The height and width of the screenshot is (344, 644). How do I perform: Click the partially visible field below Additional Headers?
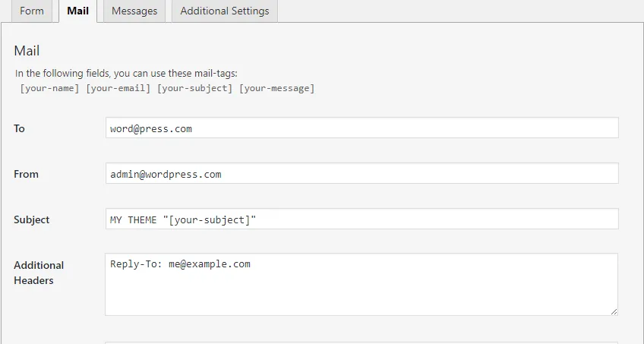click(x=361, y=341)
